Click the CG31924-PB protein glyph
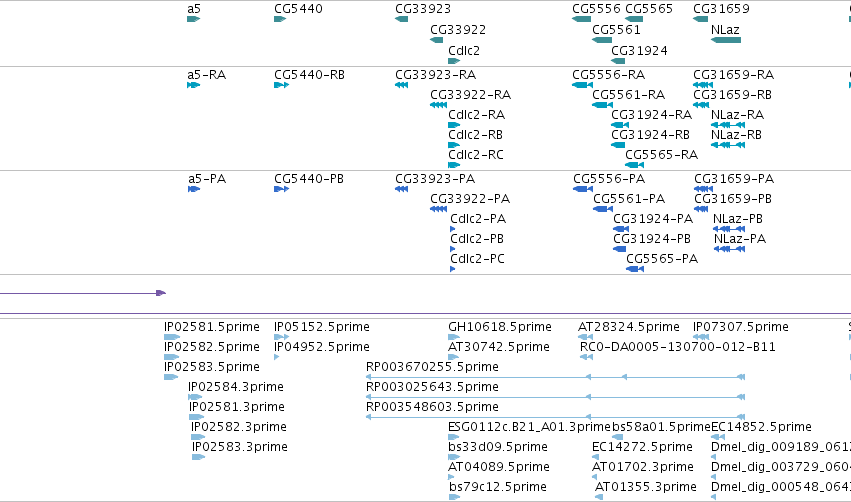Image resolution: width=851 pixels, height=502 pixels. pyautogui.click(x=620, y=249)
